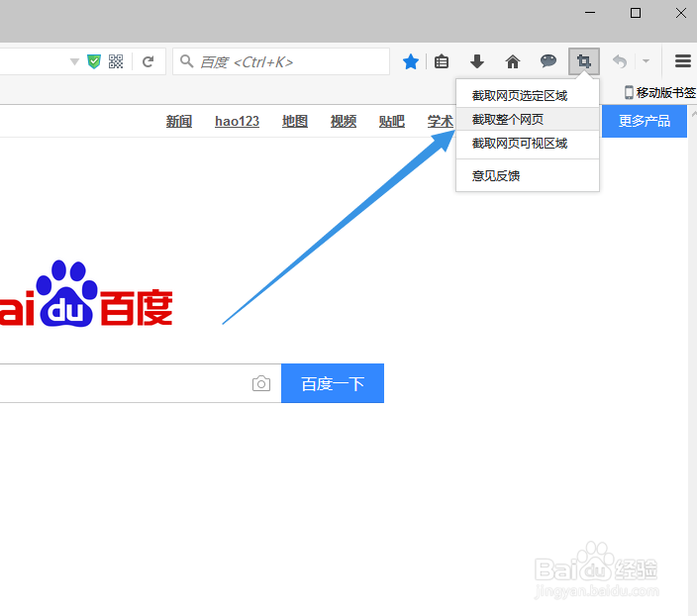Select 截取网页选定区域 menu item
This screenshot has height=616, width=697.
(528, 95)
